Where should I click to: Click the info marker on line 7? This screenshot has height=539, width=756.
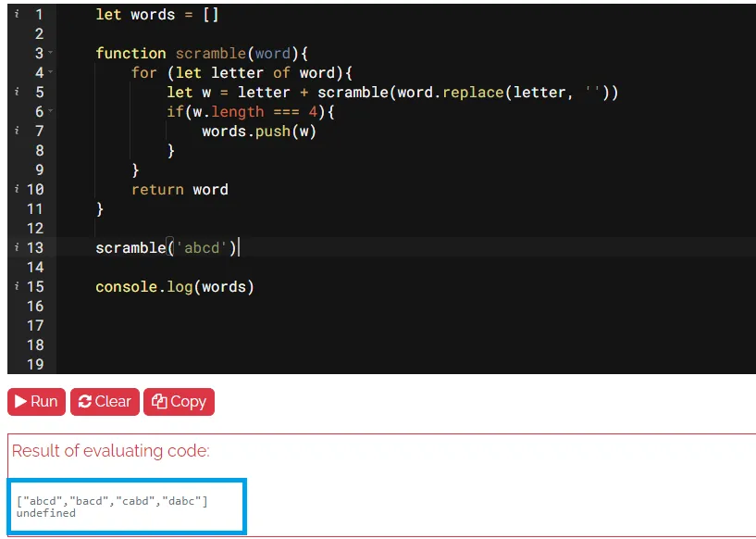(17, 131)
